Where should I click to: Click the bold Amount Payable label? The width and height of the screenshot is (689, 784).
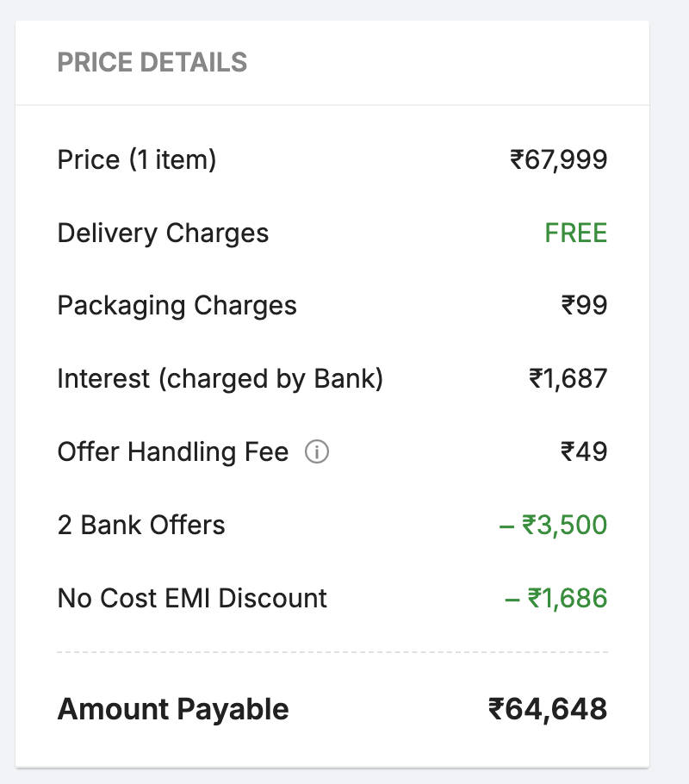coord(172,710)
